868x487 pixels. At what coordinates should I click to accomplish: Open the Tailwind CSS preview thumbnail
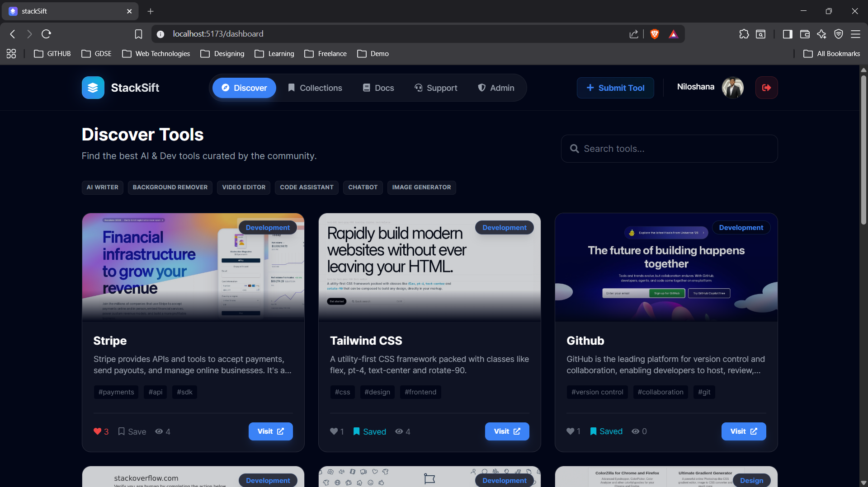pos(429,267)
